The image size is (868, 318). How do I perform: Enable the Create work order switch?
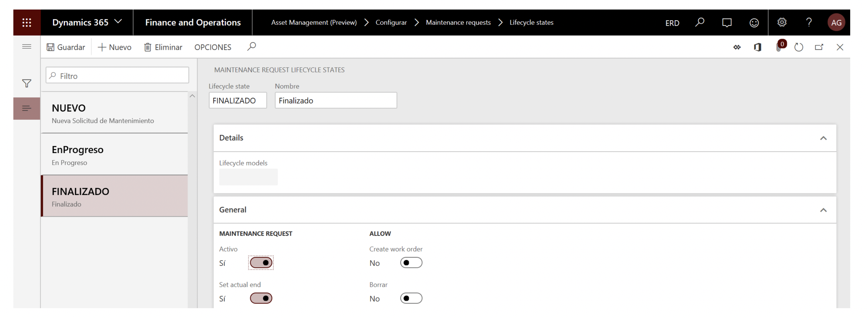(x=411, y=263)
